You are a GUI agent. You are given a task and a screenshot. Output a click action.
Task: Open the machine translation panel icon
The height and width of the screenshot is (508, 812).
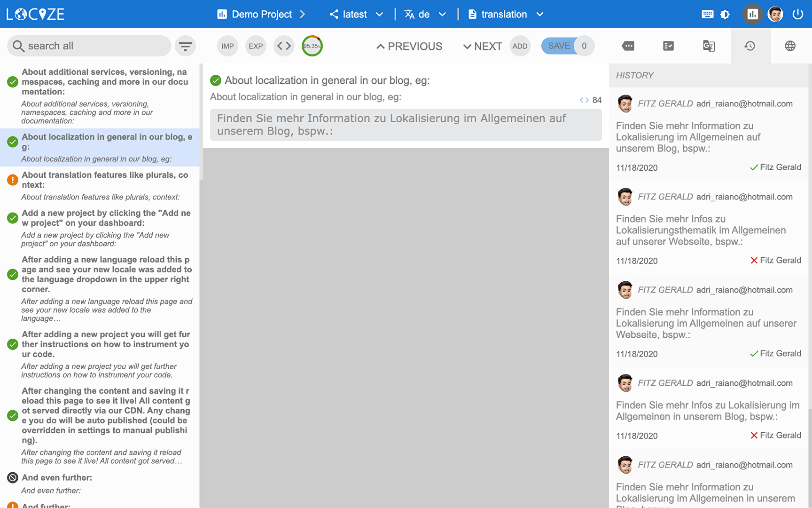tap(709, 46)
